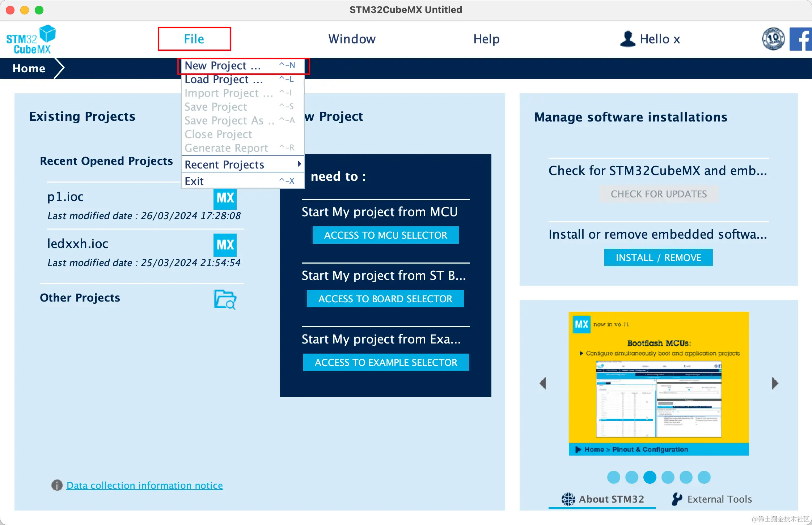The height and width of the screenshot is (525, 812).
Task: Click the STM32CubeMX logo
Action: point(31,39)
